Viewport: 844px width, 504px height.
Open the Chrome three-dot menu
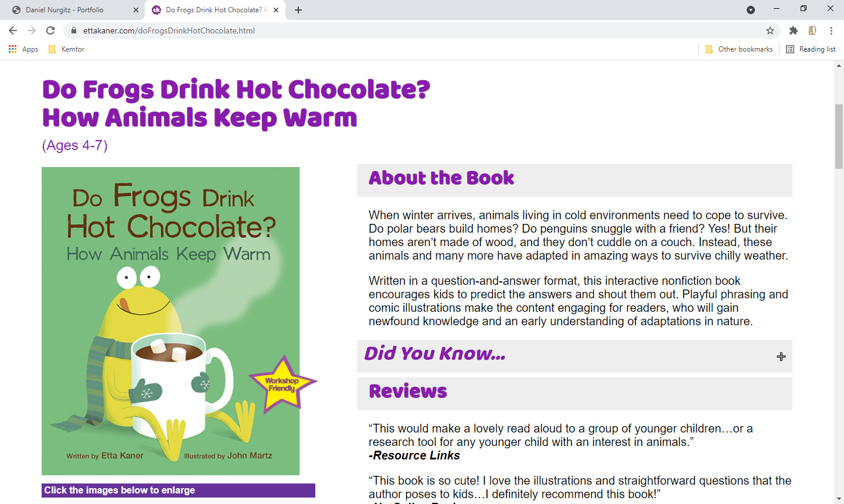pos(831,30)
